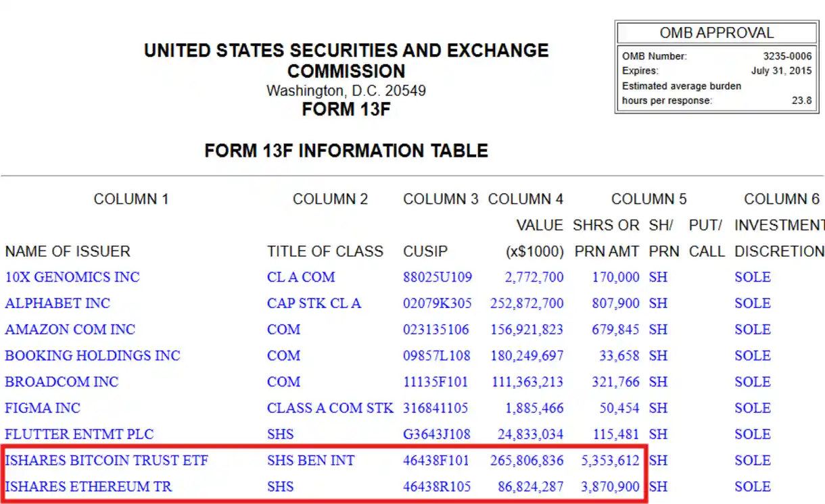Image resolution: width=825 pixels, height=504 pixels.
Task: Select the value 265,806,836
Action: pyautogui.click(x=527, y=461)
